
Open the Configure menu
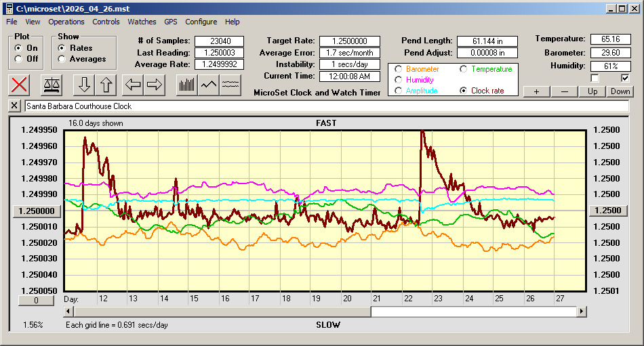(201, 22)
